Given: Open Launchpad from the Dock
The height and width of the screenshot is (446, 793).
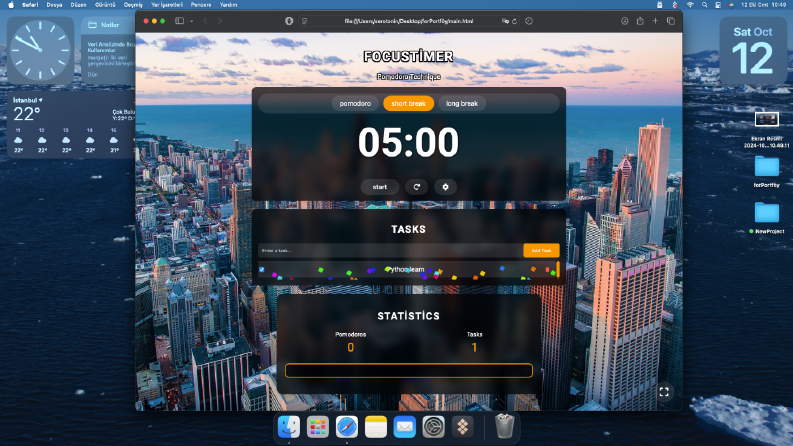Looking at the screenshot, I should (x=318, y=427).
